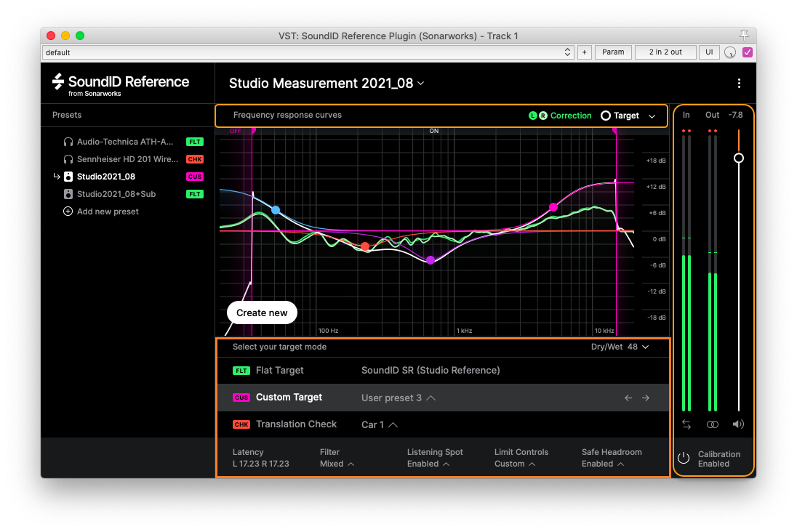
Task: Click the mono overlapping circles icon
Action: pos(713,424)
